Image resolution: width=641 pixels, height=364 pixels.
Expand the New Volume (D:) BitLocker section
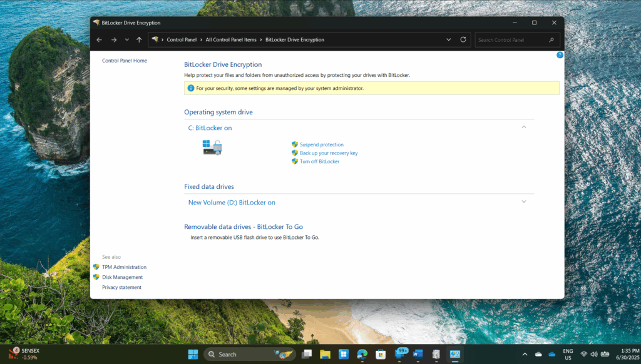(524, 201)
